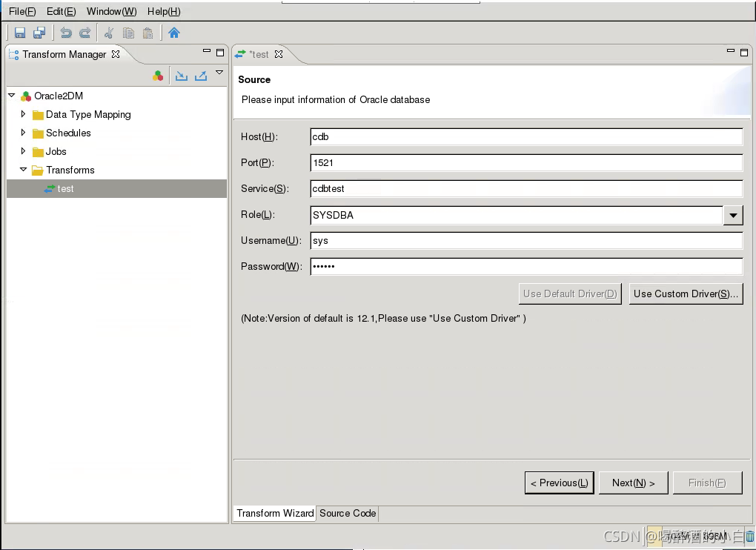Click into the Password field
The height and width of the screenshot is (550, 756).
pyautogui.click(x=526, y=267)
